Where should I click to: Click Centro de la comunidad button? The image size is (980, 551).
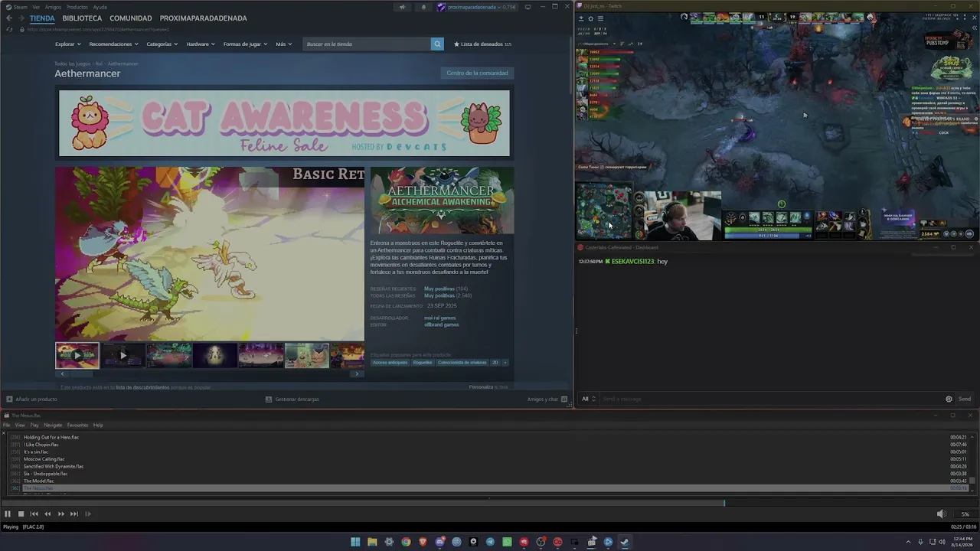click(477, 73)
